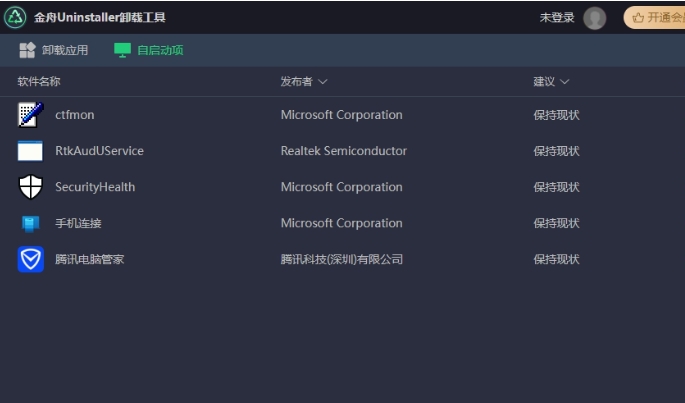Select the 腾讯电脑管家 entry name
685x403 pixels.
coord(90,259)
